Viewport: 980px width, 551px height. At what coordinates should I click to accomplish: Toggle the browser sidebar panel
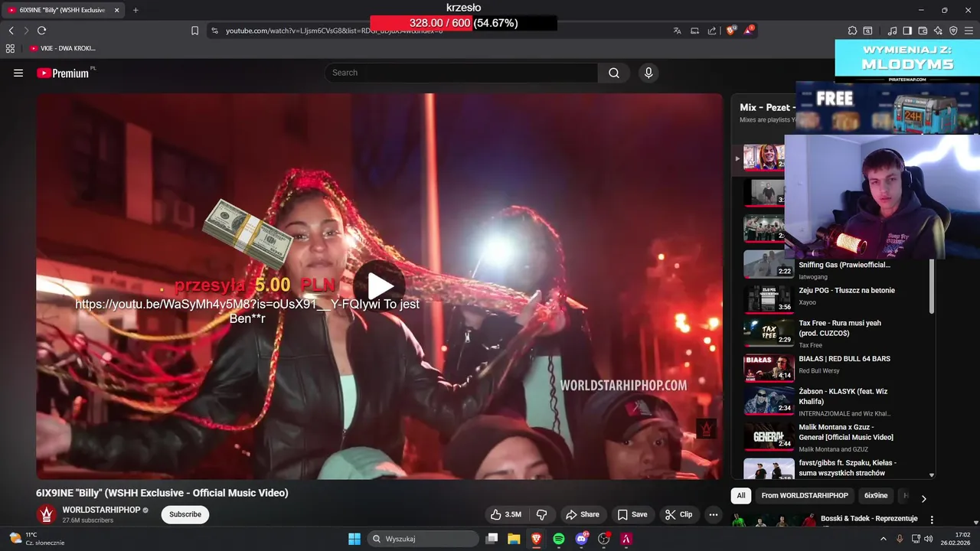point(907,31)
